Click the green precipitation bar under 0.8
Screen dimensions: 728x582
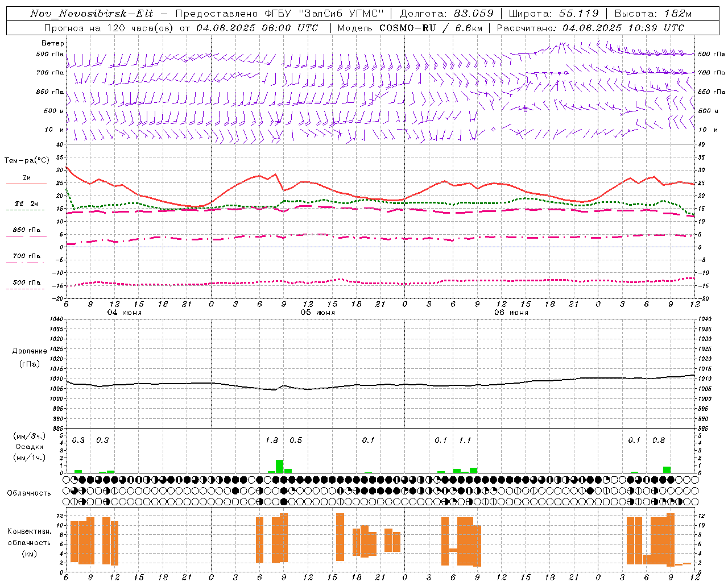[x=667, y=469]
